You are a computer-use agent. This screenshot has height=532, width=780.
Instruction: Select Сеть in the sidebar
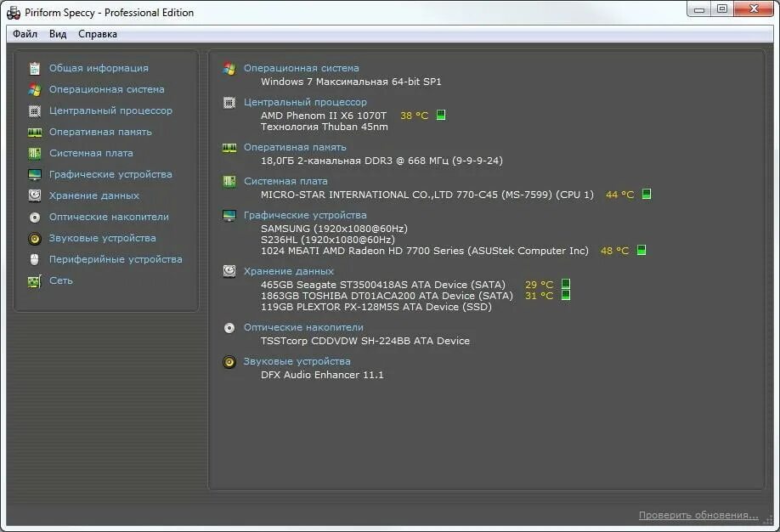tap(60, 280)
